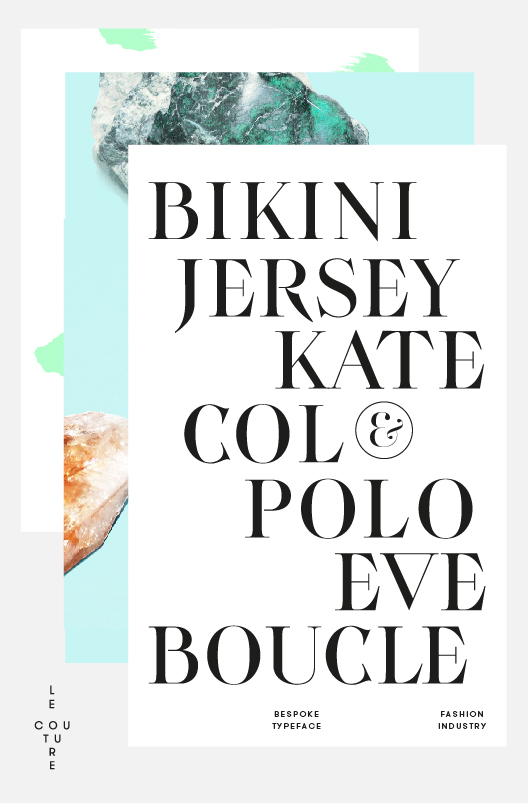Click the BESPOKE TYPEFACE caption
528x803 pixels.
[297, 720]
